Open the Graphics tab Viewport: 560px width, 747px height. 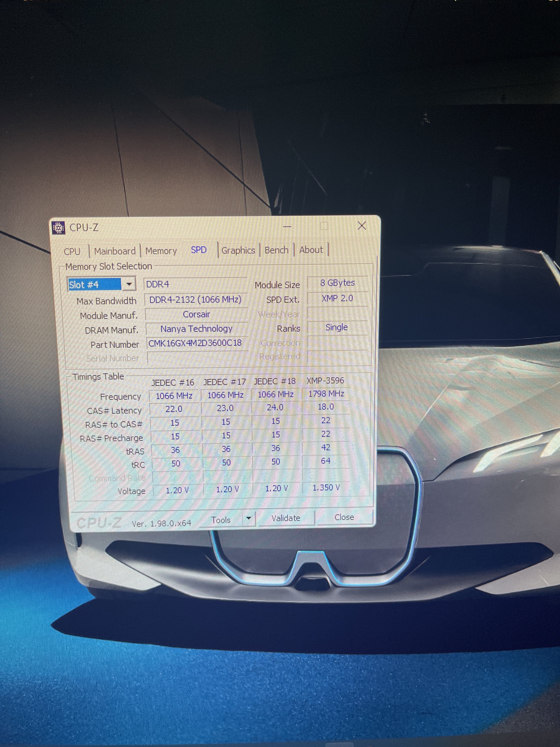pos(238,250)
